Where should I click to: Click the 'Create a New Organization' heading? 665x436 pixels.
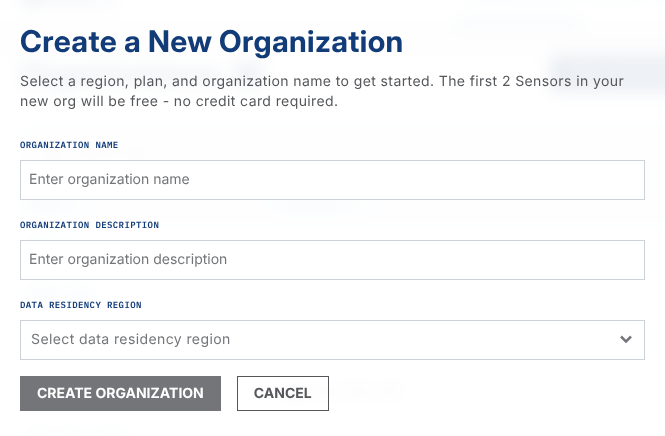tap(211, 42)
